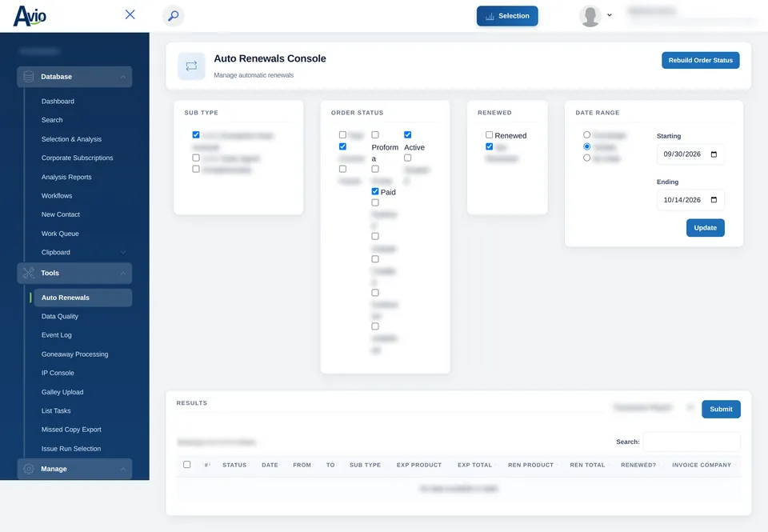Click the Auto Renewals console arrows icon
Screen dimensions: 768x532
pyautogui.click(x=191, y=66)
